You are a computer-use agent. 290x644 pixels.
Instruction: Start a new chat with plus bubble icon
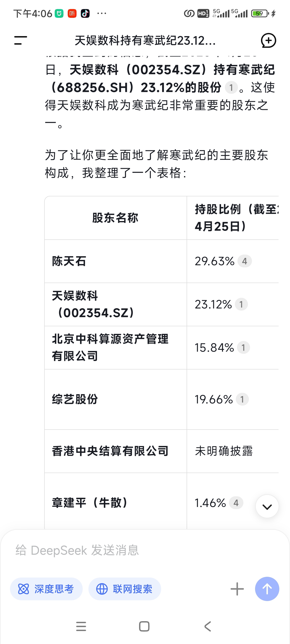pyautogui.click(x=268, y=40)
